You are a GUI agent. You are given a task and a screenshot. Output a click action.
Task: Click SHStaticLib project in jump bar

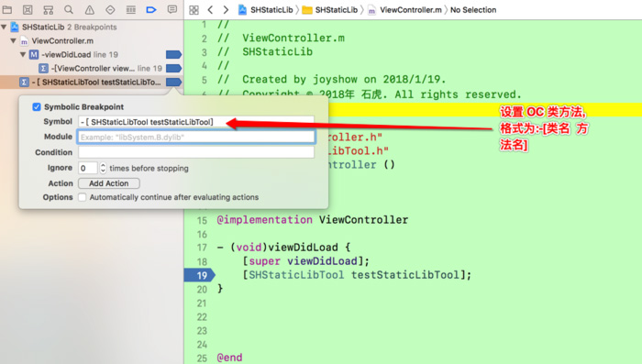[x=265, y=10]
